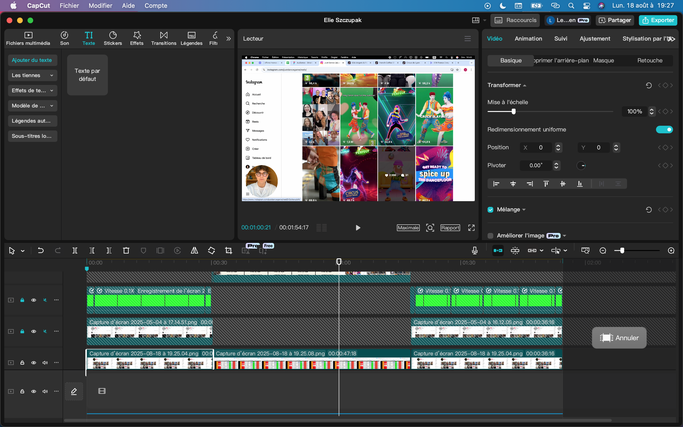Click the microphone record voiceover icon
Image resolution: width=683 pixels, height=427 pixels.
tap(475, 250)
